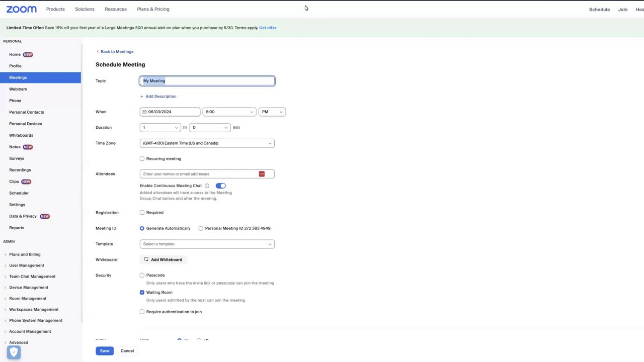Open the duration minutes dropdown

click(x=210, y=128)
